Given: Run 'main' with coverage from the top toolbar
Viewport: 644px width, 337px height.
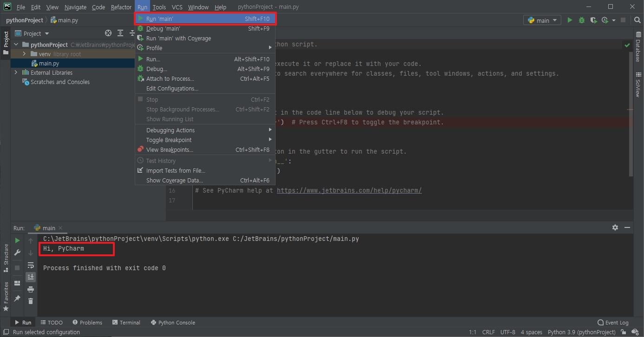Looking at the screenshot, I should 593,20.
